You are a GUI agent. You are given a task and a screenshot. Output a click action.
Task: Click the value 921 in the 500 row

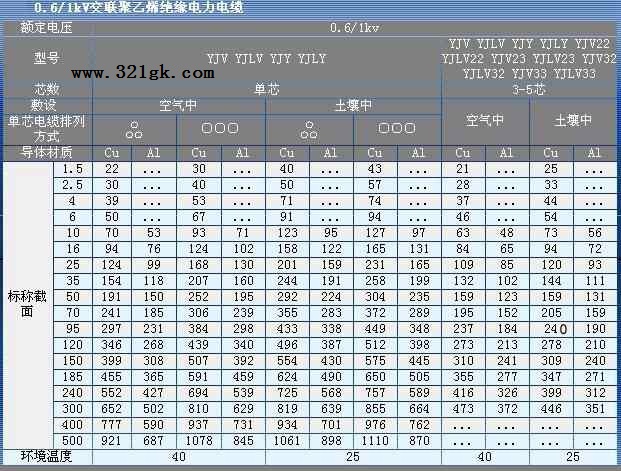click(111, 440)
